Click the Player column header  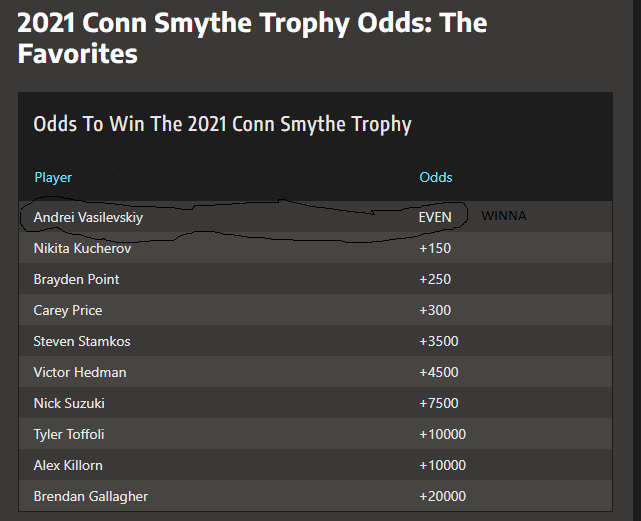click(53, 177)
